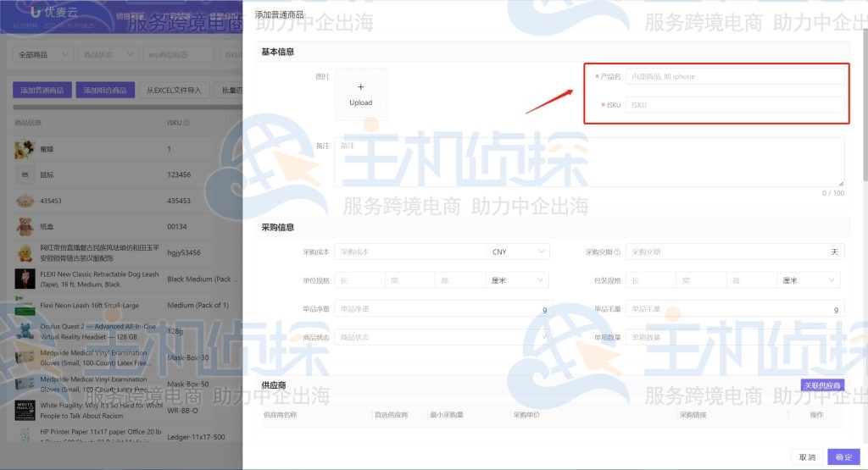Click the 采购信息 section heading
This screenshot has height=470, width=868.
(277, 227)
